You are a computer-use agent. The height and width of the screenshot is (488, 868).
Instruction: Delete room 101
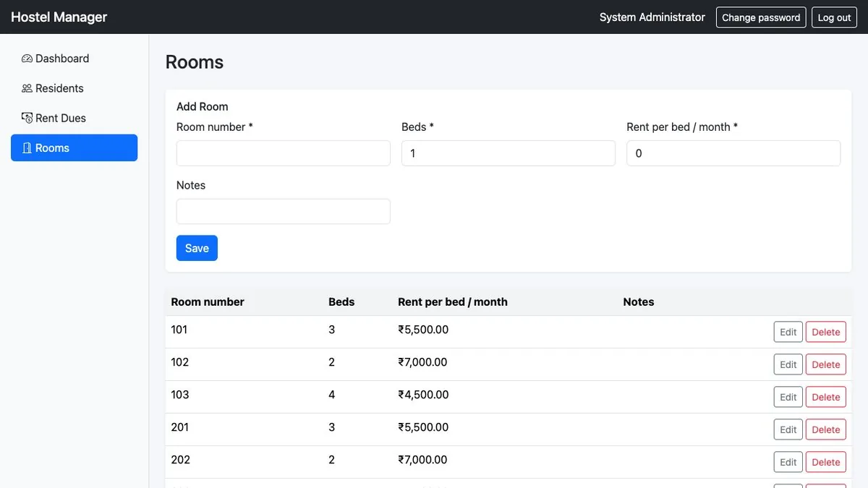(826, 332)
